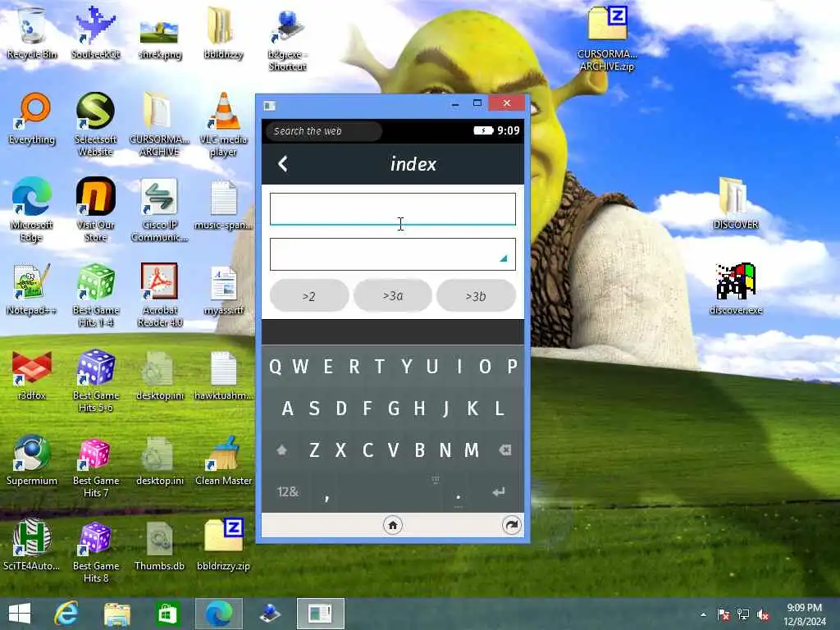Open Best Game Hits 7 icon

pyautogui.click(x=96, y=466)
